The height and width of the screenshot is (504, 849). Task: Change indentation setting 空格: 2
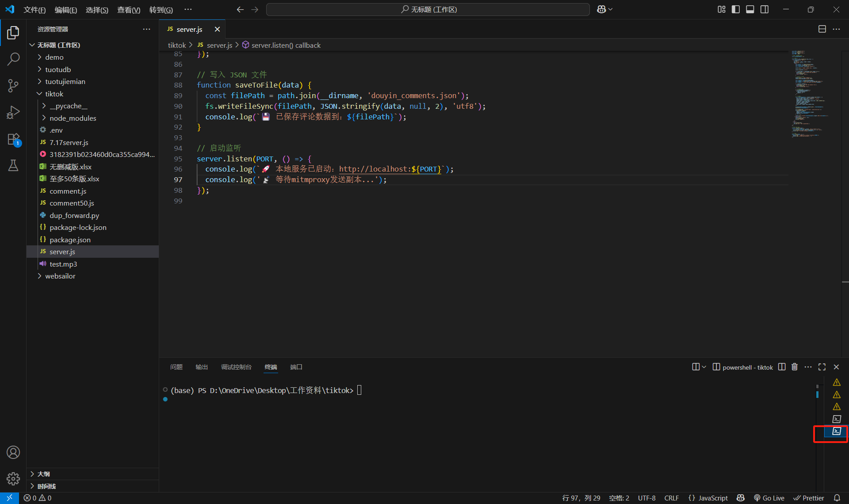coord(619,498)
